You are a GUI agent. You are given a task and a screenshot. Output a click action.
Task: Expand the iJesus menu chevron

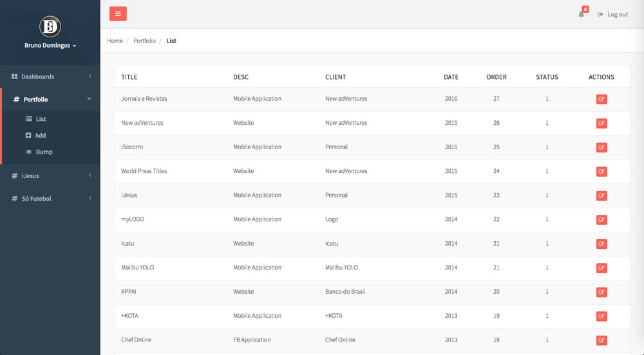[x=90, y=176]
